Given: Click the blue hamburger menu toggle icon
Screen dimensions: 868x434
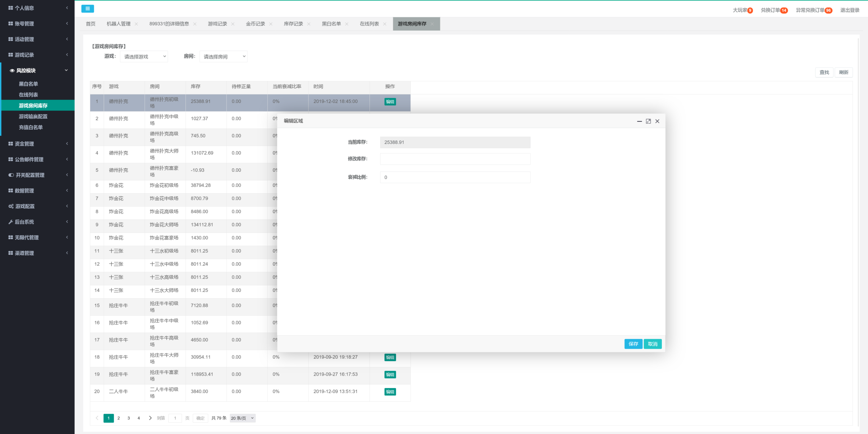Looking at the screenshot, I should tap(87, 9).
